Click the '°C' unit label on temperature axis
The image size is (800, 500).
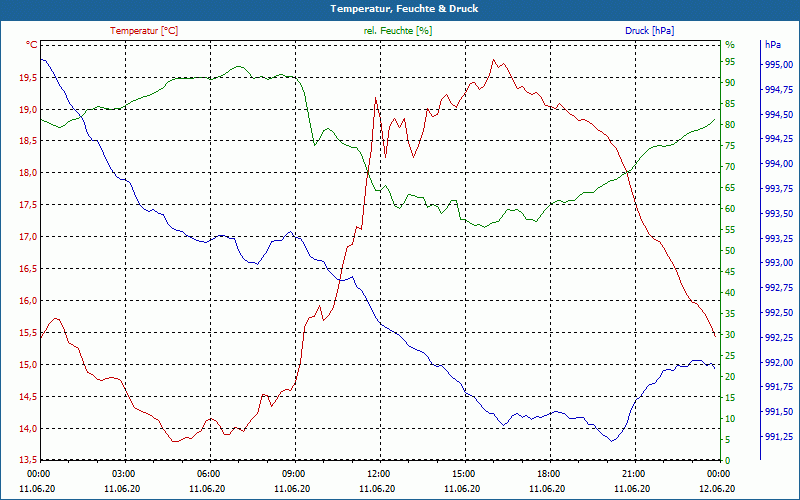click(x=32, y=45)
